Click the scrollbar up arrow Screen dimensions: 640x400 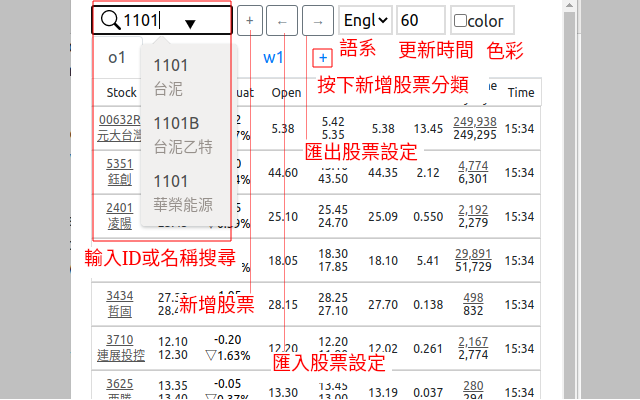569,6
